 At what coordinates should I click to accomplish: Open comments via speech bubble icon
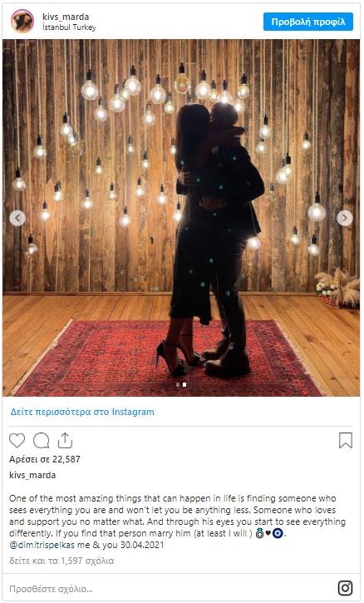tap(41, 441)
